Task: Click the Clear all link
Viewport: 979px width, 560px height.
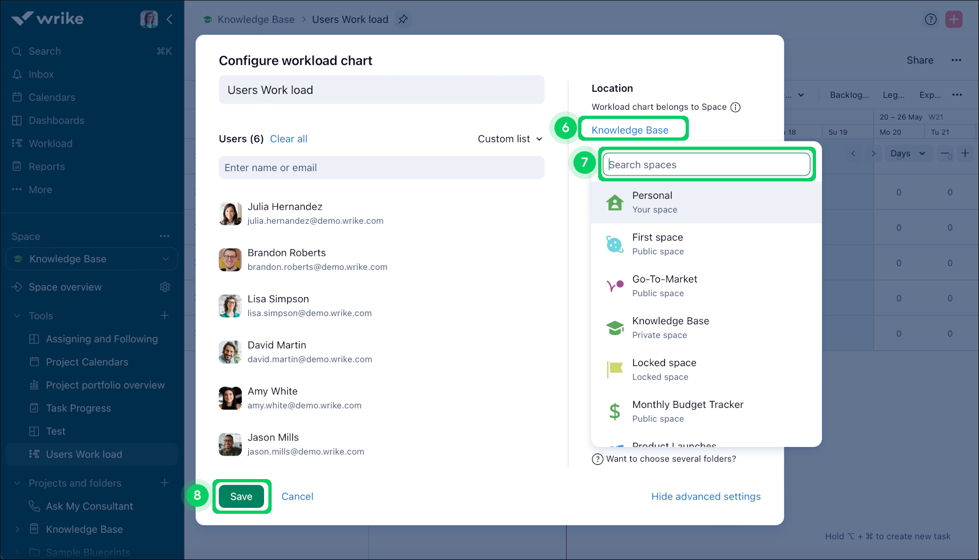Action: (288, 139)
